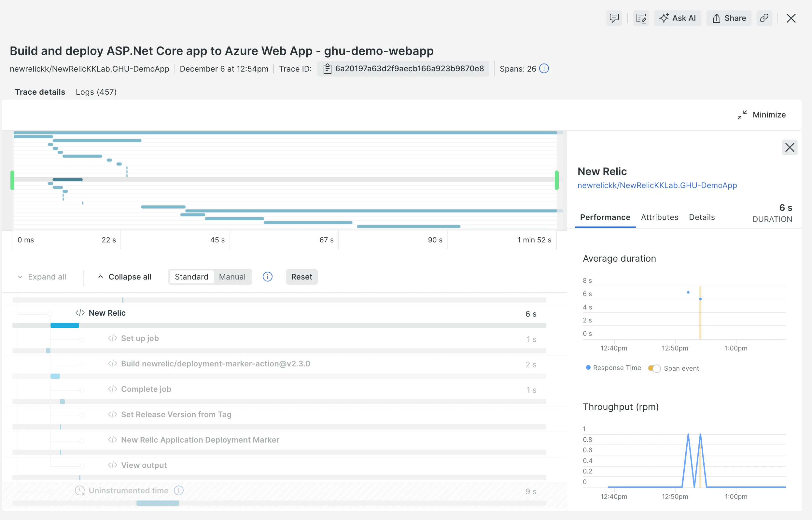This screenshot has height=520, width=812.
Task: Click the right green handle of the timeline minimap
Action: click(x=557, y=180)
